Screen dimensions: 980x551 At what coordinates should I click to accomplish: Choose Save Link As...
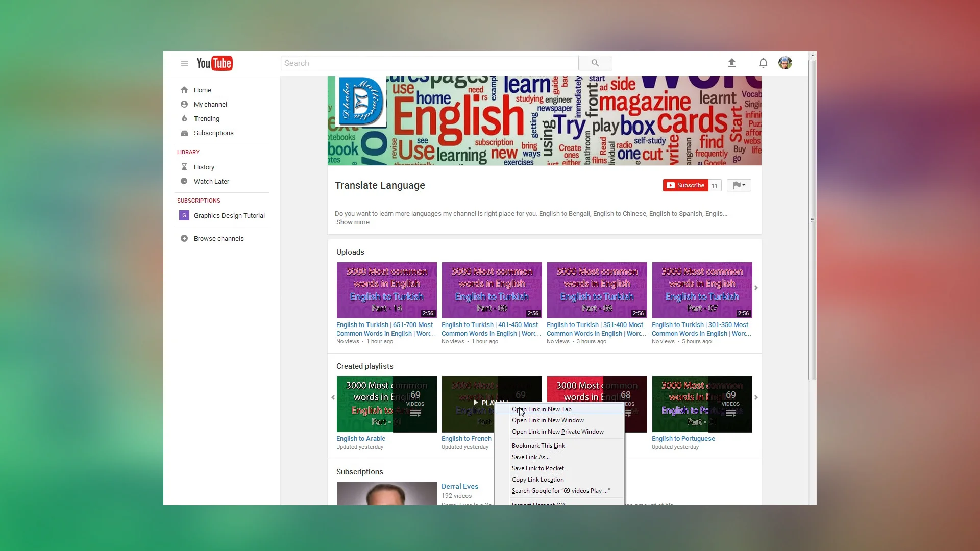pyautogui.click(x=559, y=457)
